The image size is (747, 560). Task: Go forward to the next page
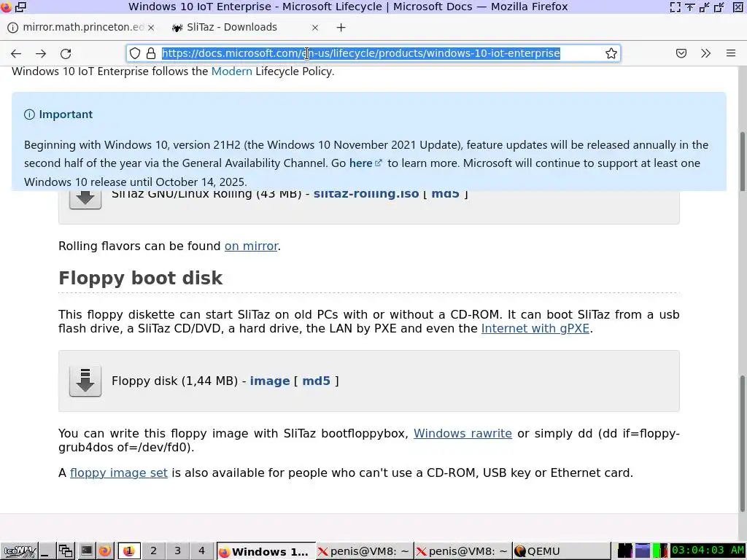pyautogui.click(x=41, y=53)
